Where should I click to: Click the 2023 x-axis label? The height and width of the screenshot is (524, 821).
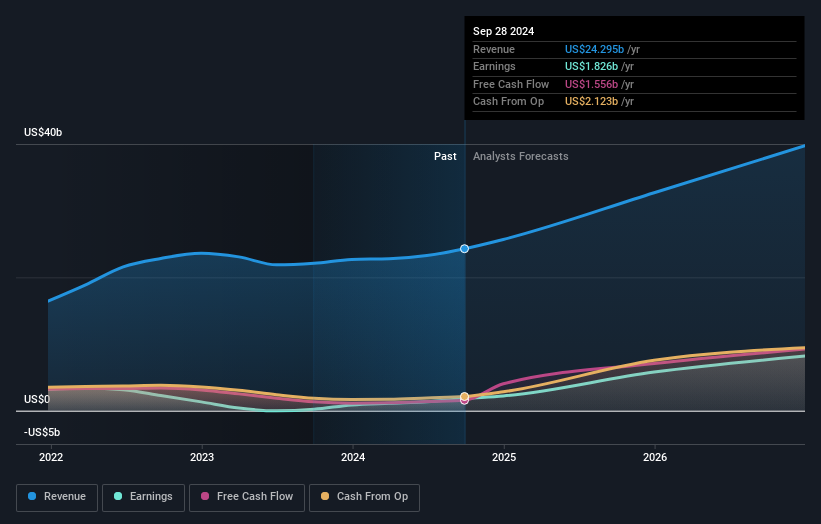point(202,458)
